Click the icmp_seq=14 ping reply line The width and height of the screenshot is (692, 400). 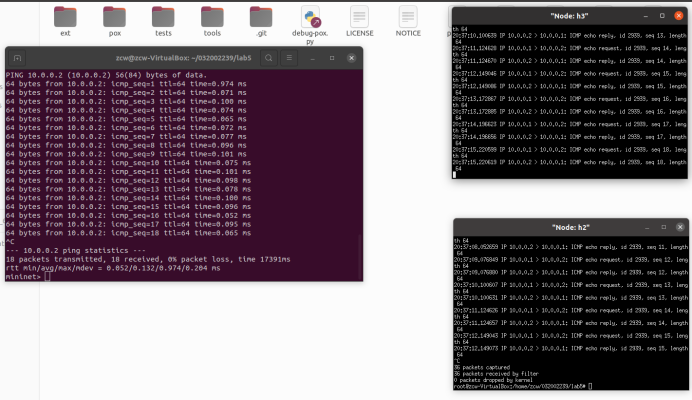(x=128, y=198)
